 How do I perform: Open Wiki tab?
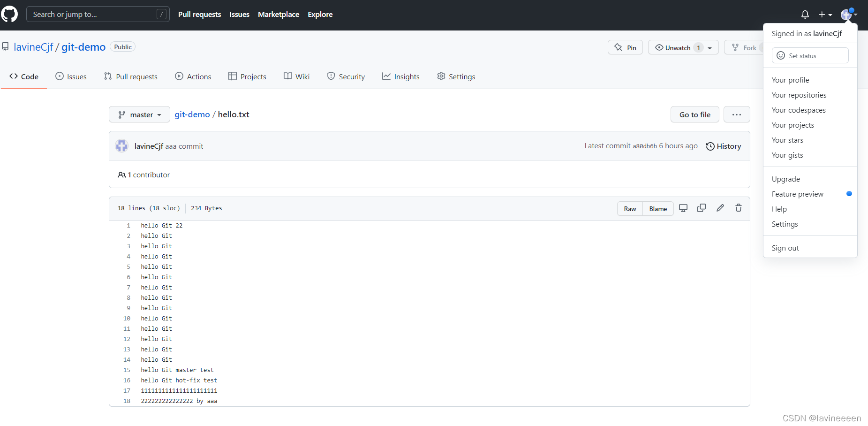(x=297, y=76)
